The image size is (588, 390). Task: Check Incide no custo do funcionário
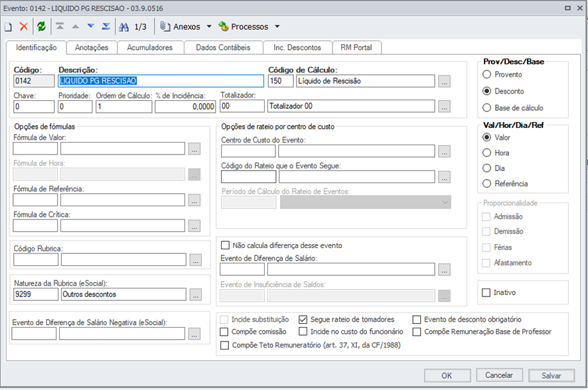click(303, 332)
